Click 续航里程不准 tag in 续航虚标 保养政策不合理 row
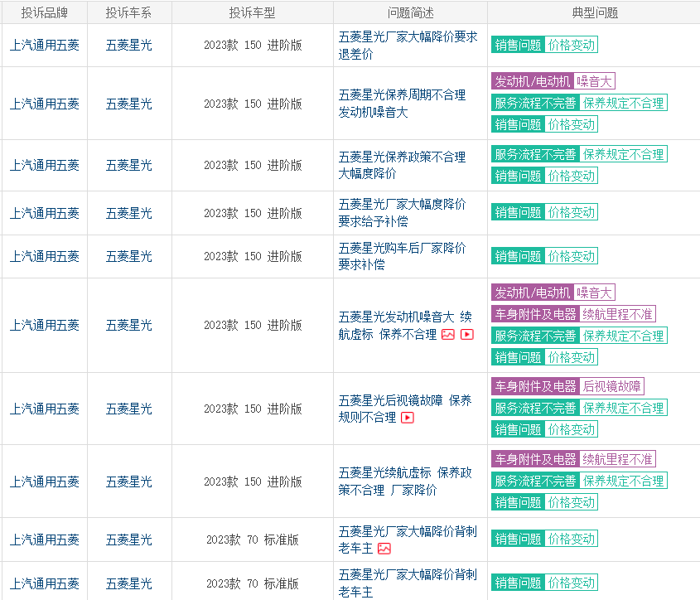The image size is (700, 600). coord(618,459)
